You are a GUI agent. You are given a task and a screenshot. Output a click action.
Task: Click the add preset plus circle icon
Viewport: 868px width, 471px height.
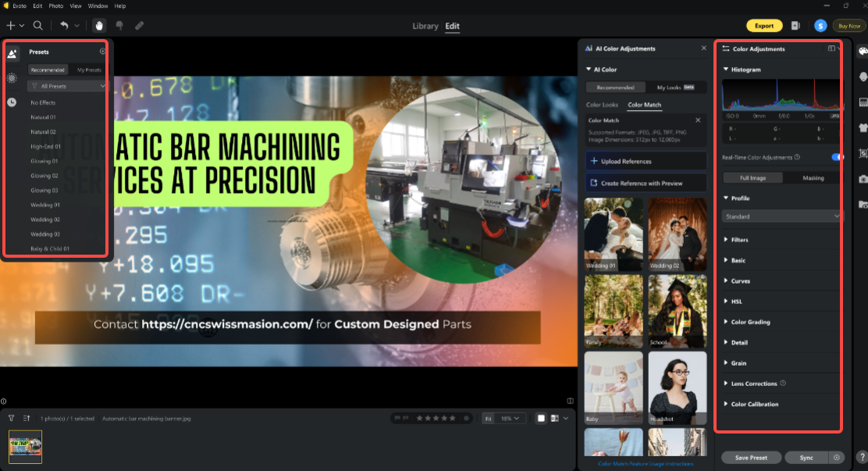pyautogui.click(x=102, y=51)
